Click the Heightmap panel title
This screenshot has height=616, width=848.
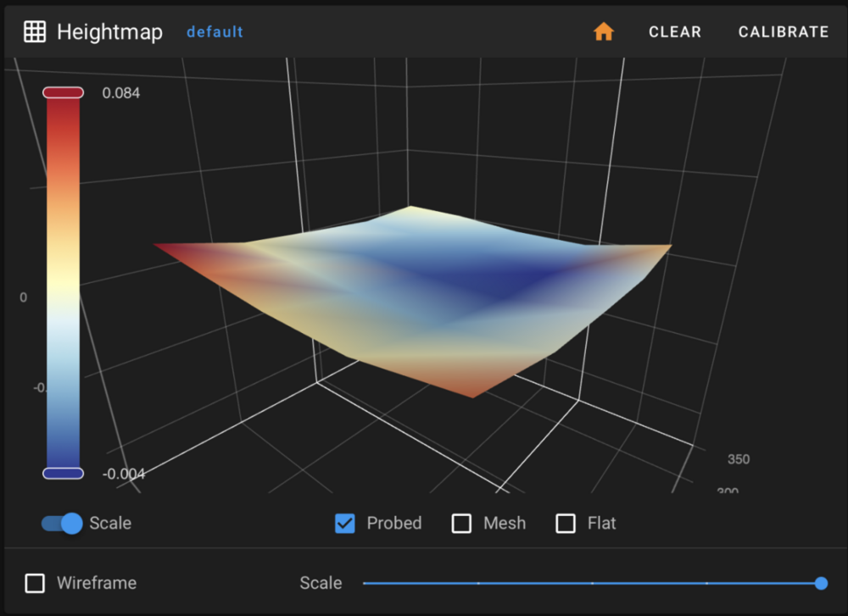pyautogui.click(x=109, y=32)
